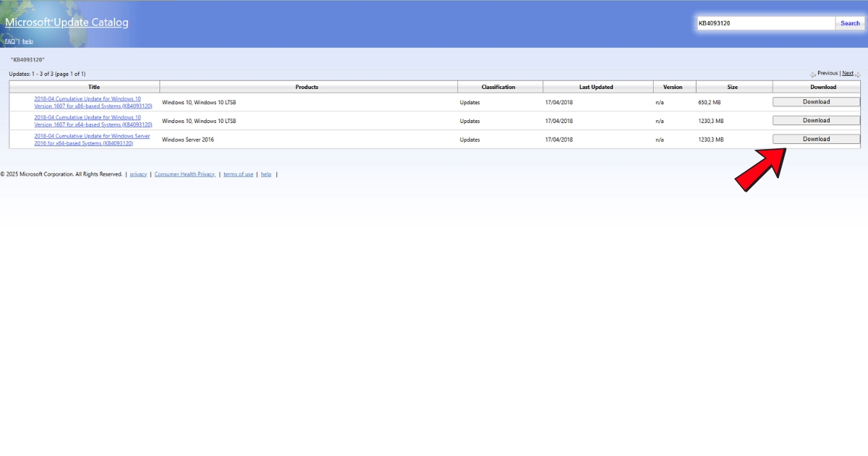
Task: Click the left arrow icon beside Previous
Action: 813,74
